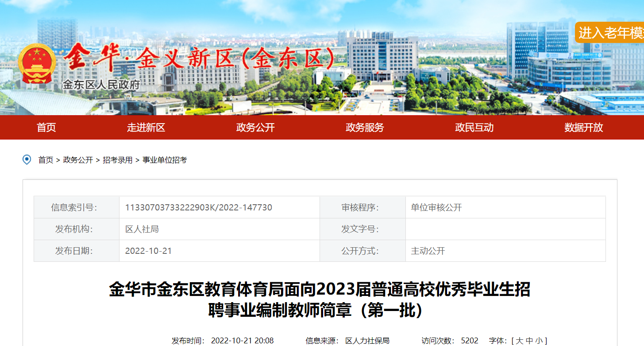Open the 首页 navigation menu item
Screen dimensions: 644x346
(46, 128)
